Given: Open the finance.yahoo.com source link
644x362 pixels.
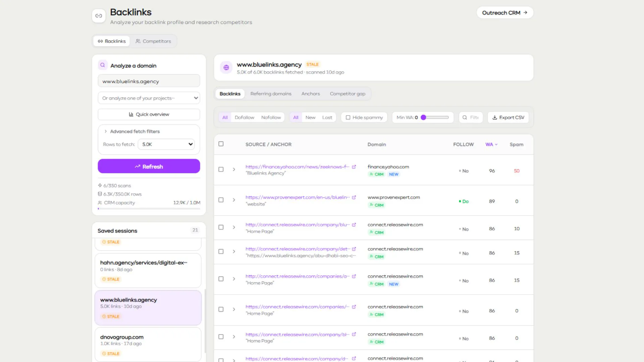Looking at the screenshot, I should (x=297, y=167).
